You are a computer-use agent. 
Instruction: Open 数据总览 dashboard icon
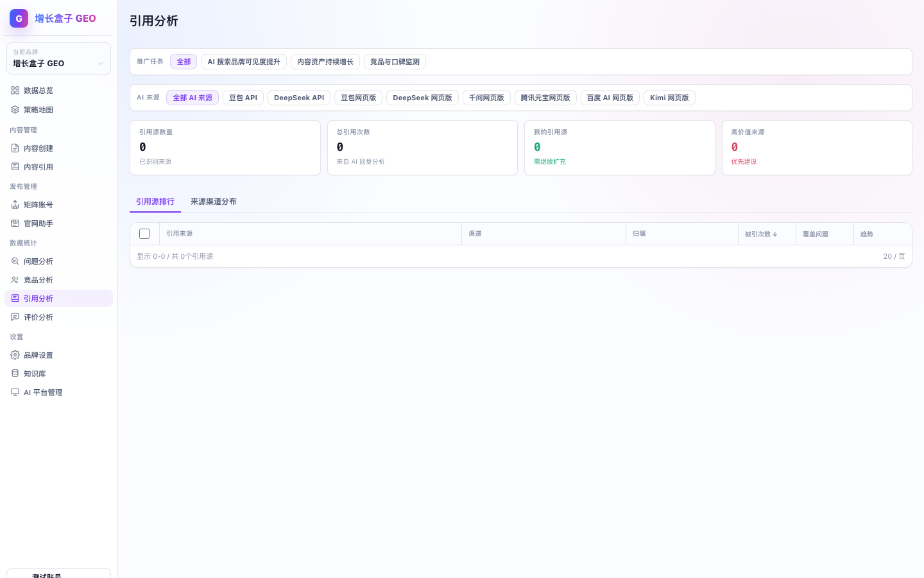(x=15, y=91)
